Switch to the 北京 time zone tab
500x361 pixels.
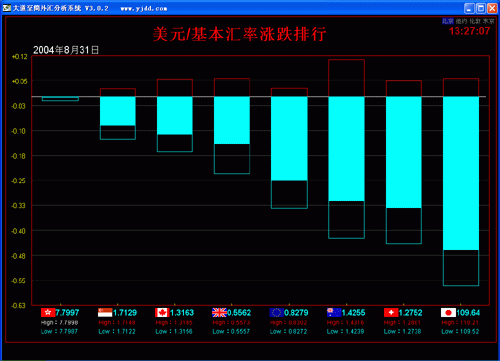coord(448,21)
